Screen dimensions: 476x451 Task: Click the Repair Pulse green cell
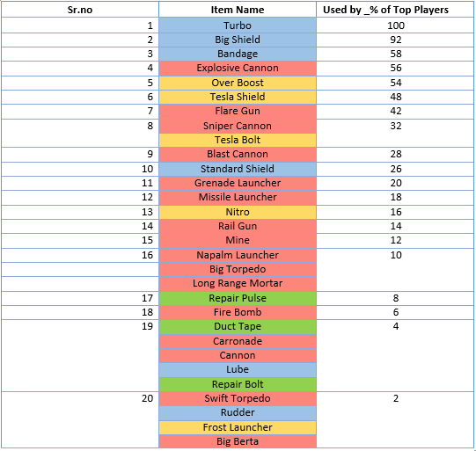[238, 298]
